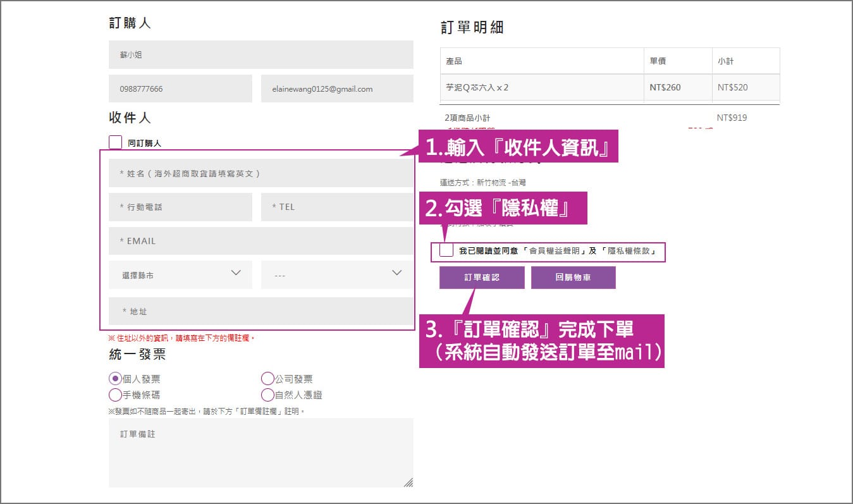The image size is (853, 504).
Task: Click the buyer phone field 0988777666
Action: [x=180, y=89]
